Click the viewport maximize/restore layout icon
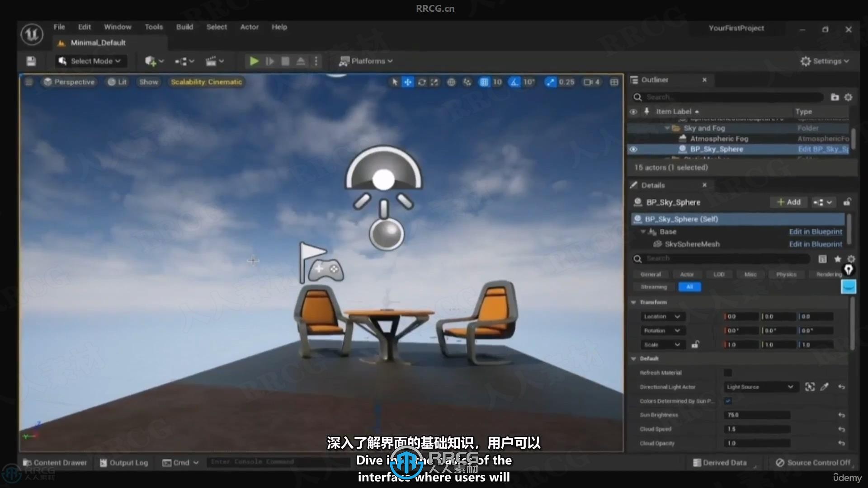Screen dimensions: 868x488 [614, 82]
